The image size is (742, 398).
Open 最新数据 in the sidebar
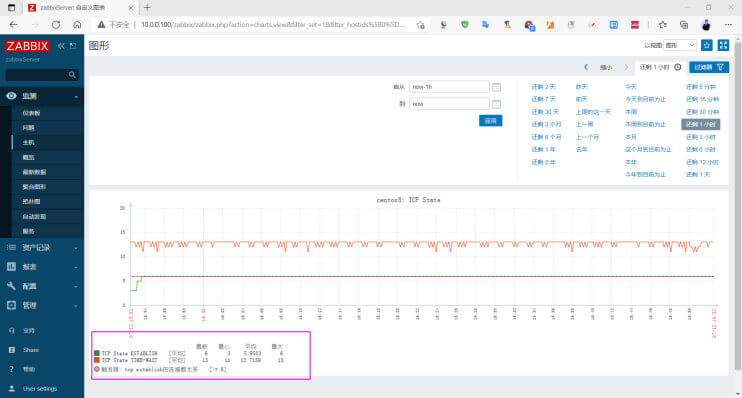click(34, 172)
